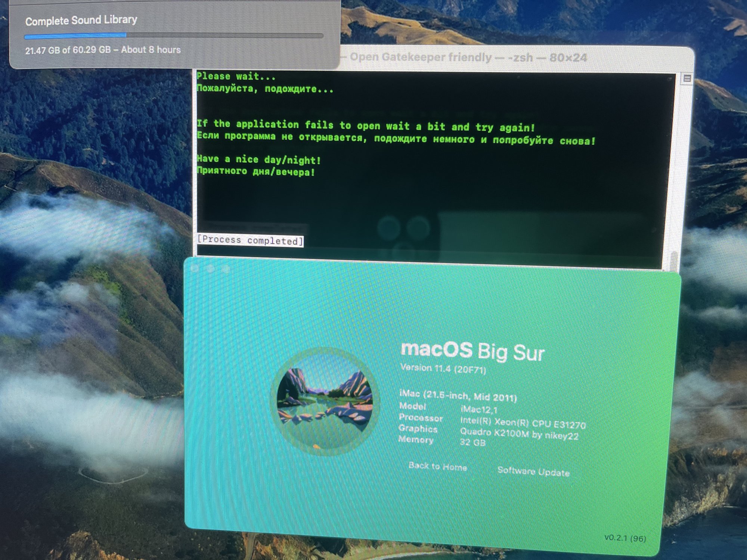Click the memory value '32 GB'
747x560 pixels.
pyautogui.click(x=472, y=442)
